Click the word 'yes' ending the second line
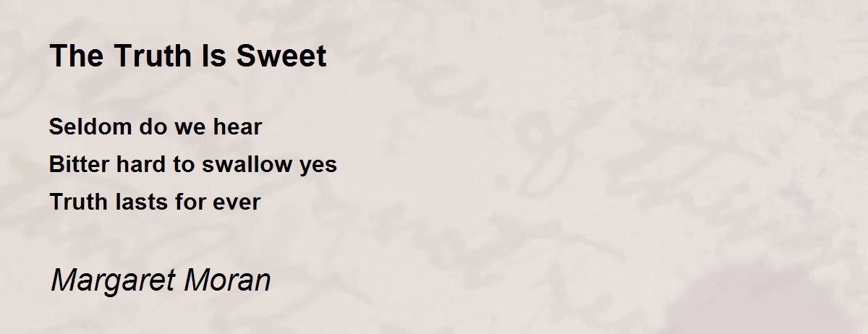868x334 pixels. tap(318, 166)
